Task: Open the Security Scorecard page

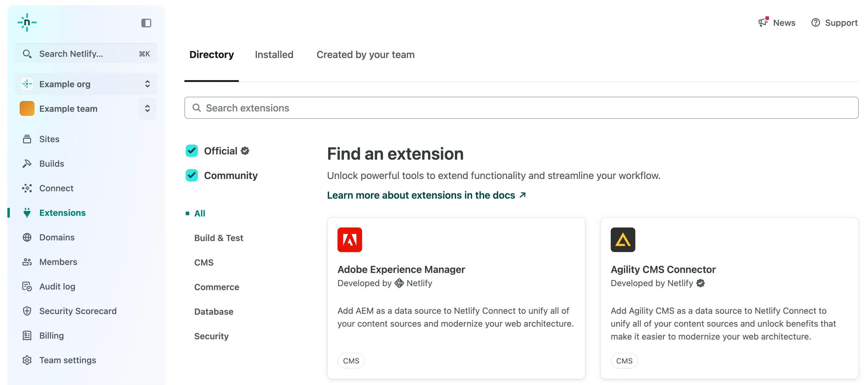Action: point(78,311)
